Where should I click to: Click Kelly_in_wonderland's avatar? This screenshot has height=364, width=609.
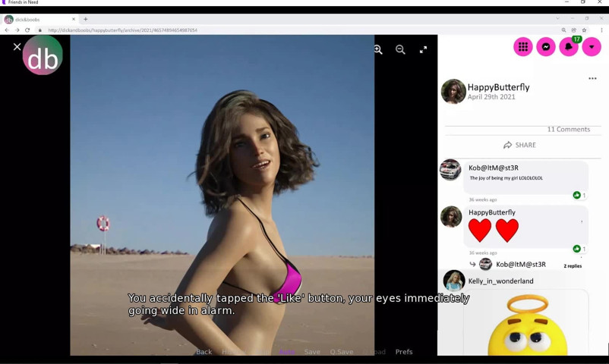click(x=454, y=281)
